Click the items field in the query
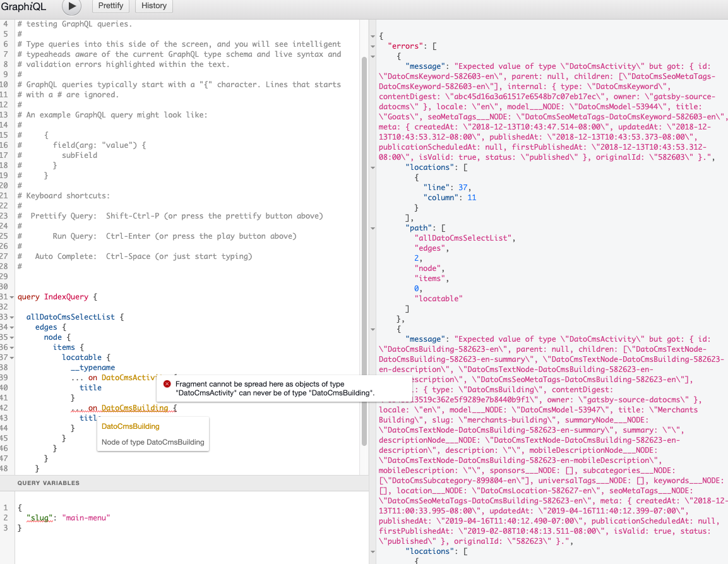This screenshot has width=728, height=564. pyautogui.click(x=64, y=347)
